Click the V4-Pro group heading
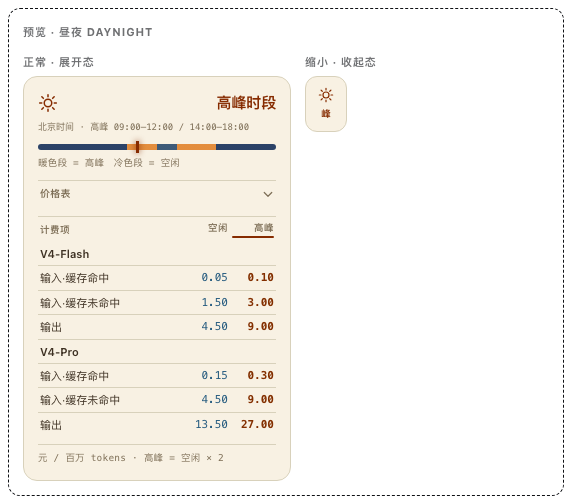572x504 pixels. (59, 352)
